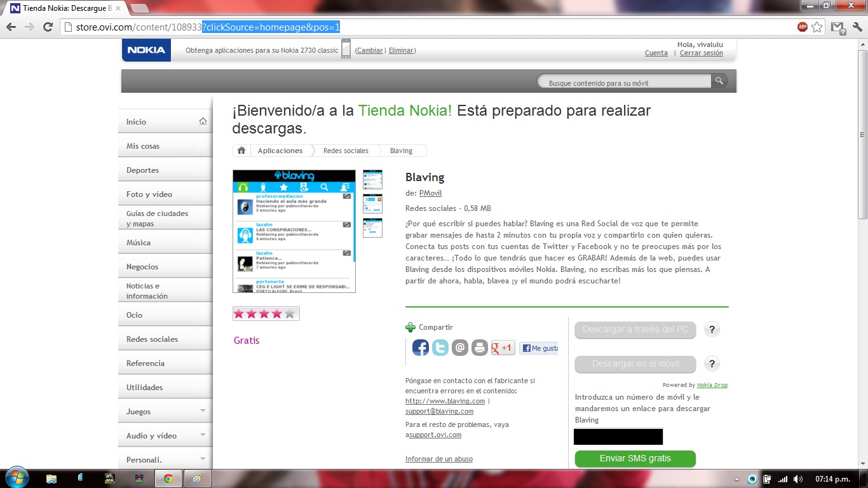The image size is (868, 488).
Task: Click the Facebook Me gusta button
Action: click(539, 348)
